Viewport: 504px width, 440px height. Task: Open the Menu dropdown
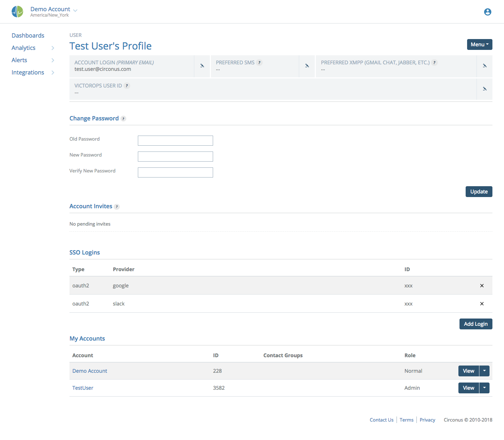tap(479, 44)
